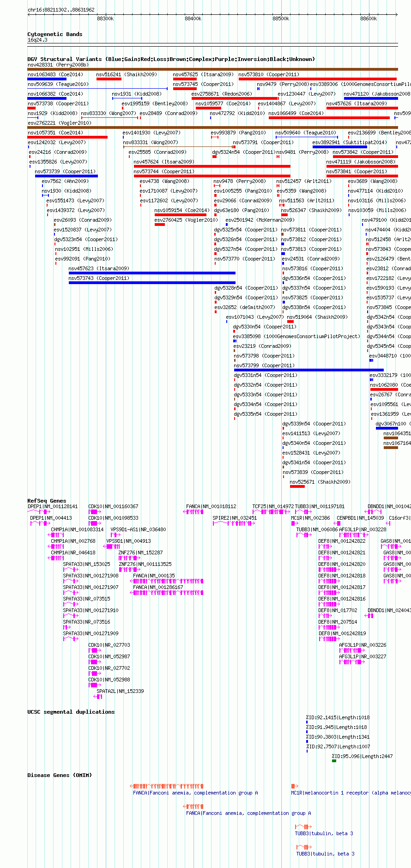Viewport: 411px width, 868px height.
Task: Open the MC1R|NM_002386 gene
Action: 310,518
